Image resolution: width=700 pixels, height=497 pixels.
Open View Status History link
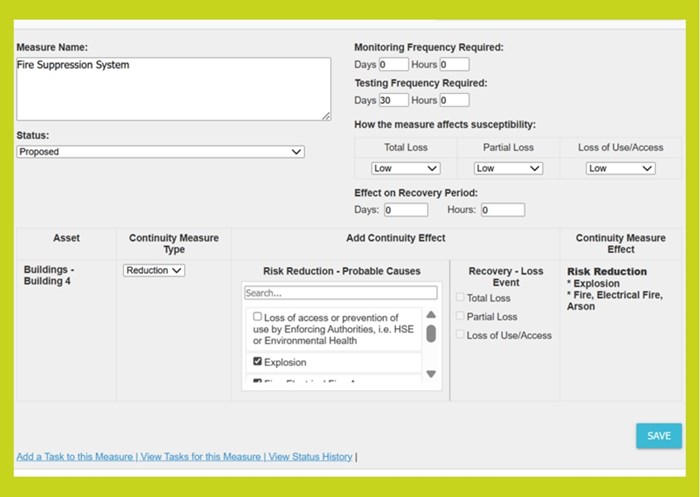[310, 457]
